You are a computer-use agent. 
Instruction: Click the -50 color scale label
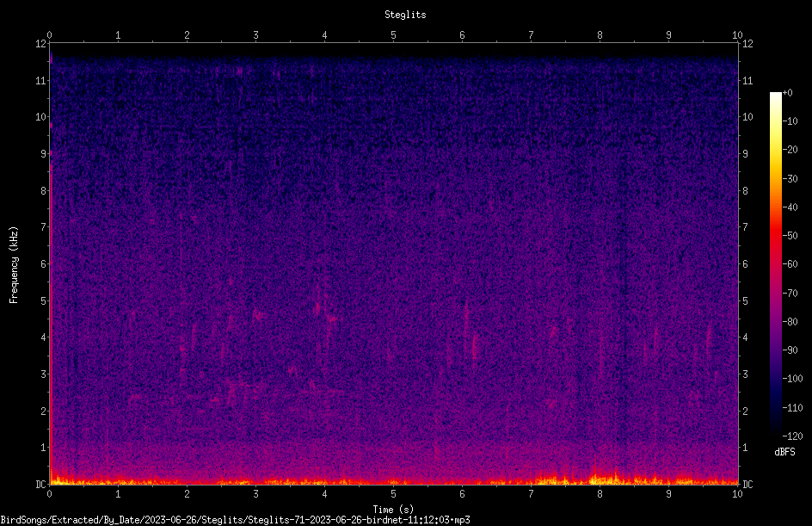pos(790,236)
